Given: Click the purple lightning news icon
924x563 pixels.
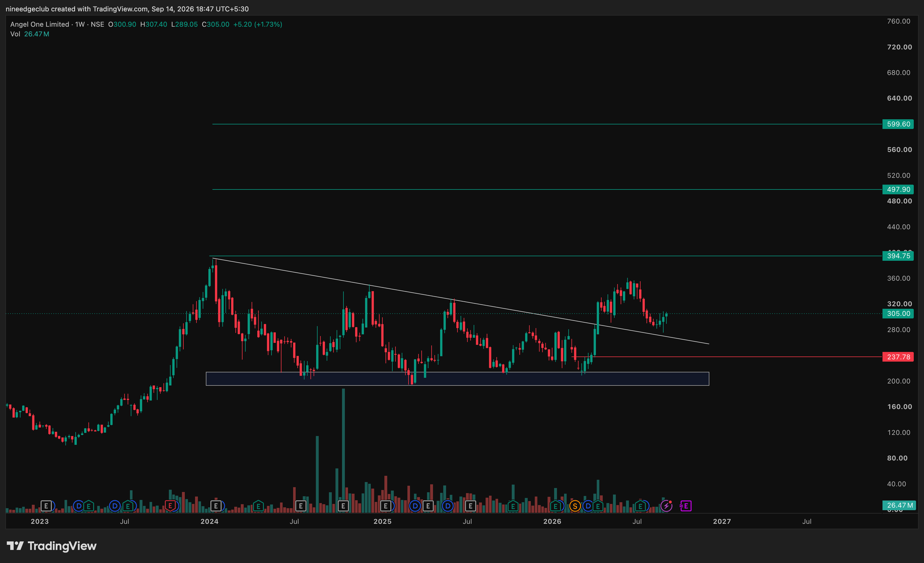Looking at the screenshot, I should pyautogui.click(x=666, y=506).
